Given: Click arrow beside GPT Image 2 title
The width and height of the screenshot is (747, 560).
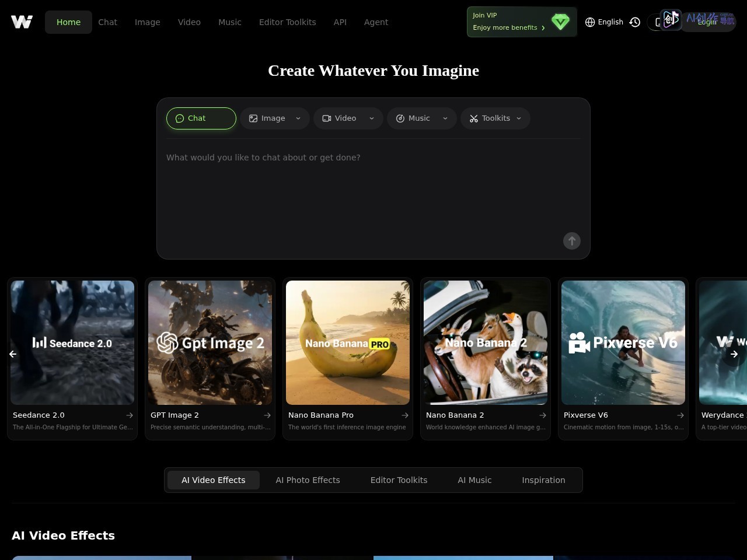Looking at the screenshot, I should tap(267, 415).
